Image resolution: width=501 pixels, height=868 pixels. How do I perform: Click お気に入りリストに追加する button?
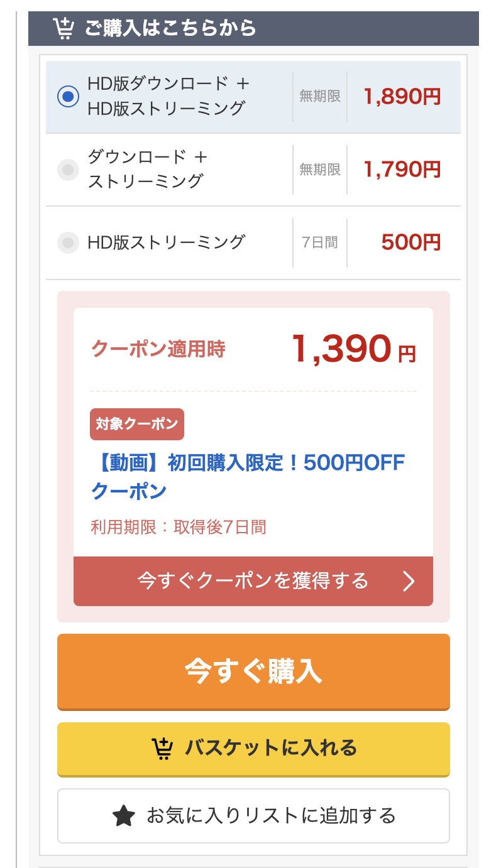pos(253,816)
